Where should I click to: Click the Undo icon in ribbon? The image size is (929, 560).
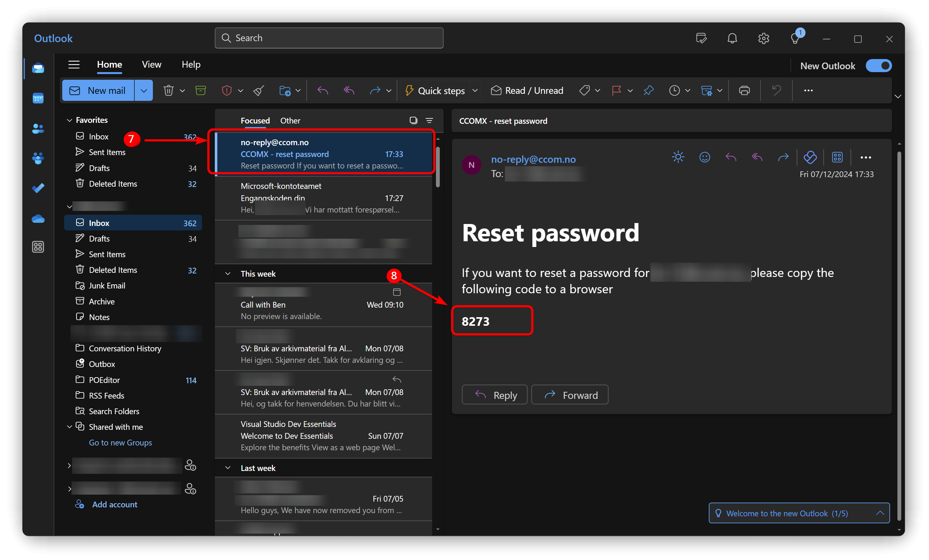pos(776,90)
